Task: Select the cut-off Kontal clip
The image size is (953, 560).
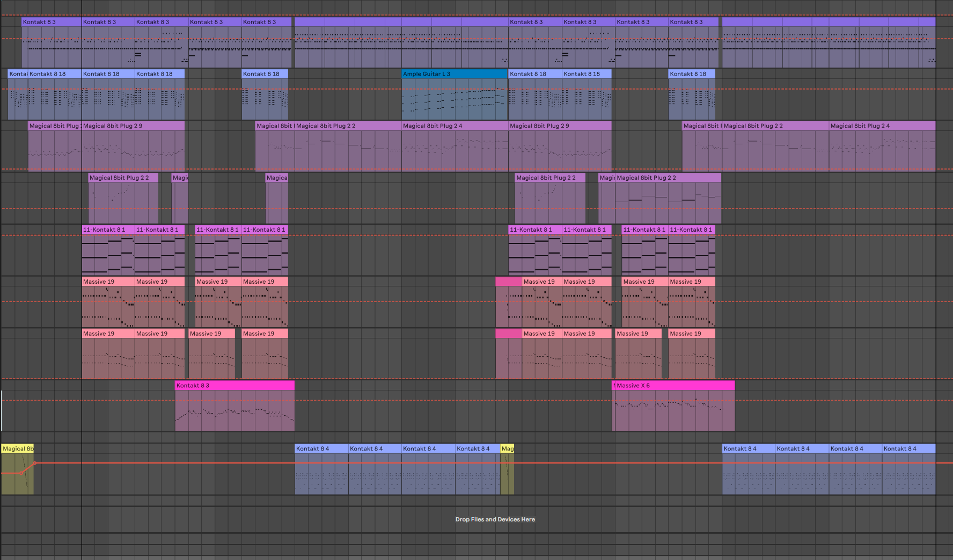Action: [x=18, y=94]
